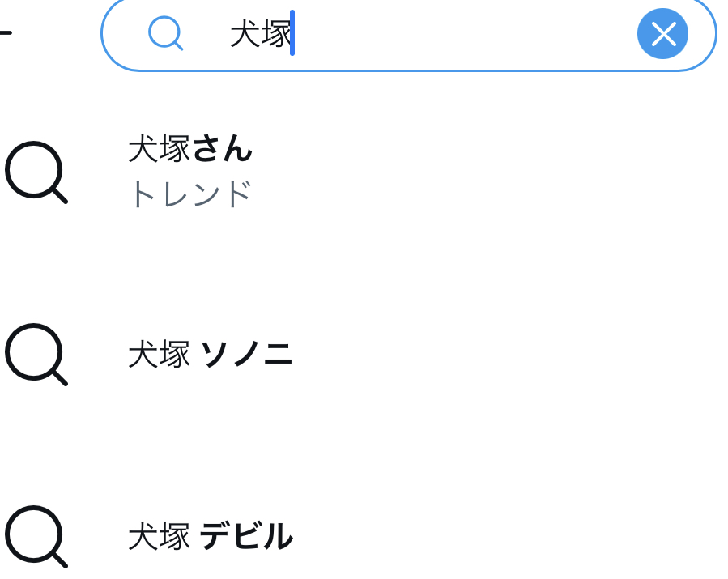Click the typed 犬塚 text in search bar
Screen dimensions: 728x579
[259, 35]
